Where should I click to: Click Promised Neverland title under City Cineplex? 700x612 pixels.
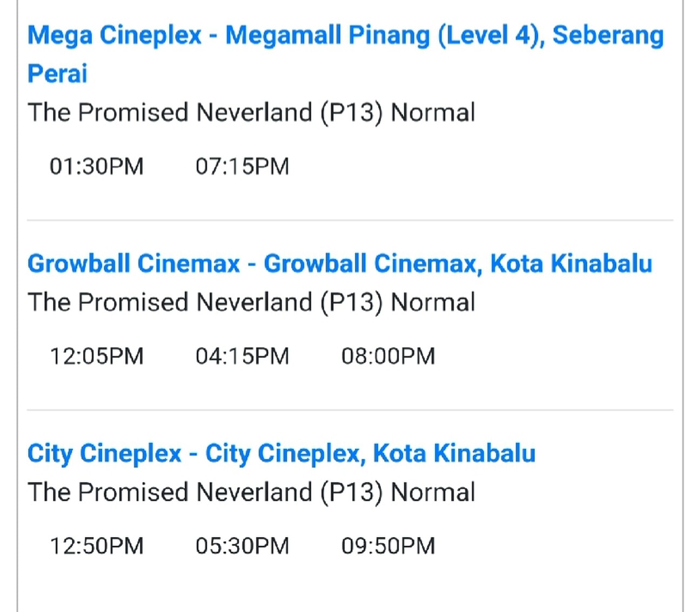pyautogui.click(x=252, y=493)
